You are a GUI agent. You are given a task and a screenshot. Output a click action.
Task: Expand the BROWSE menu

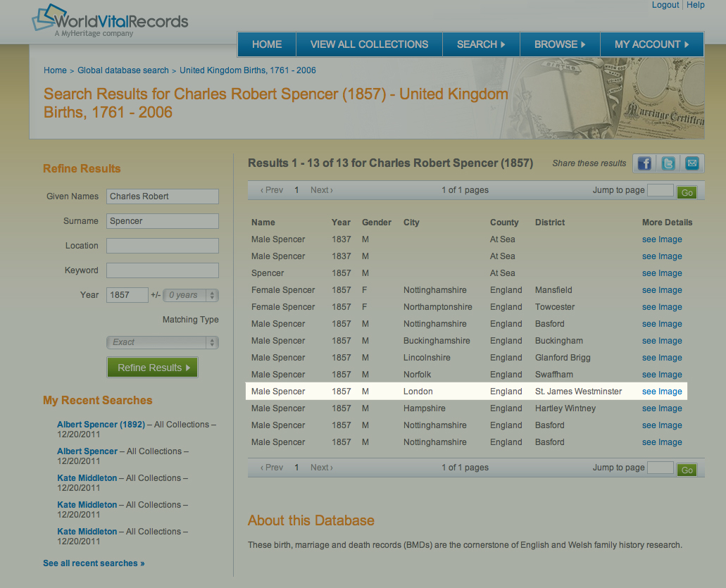pos(560,44)
